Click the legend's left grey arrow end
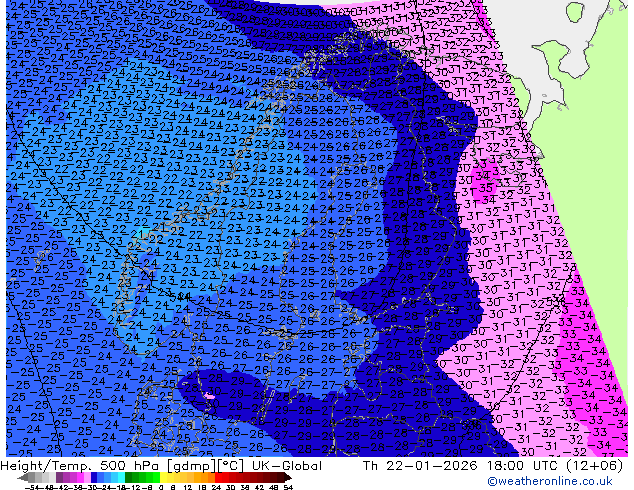Image resolution: width=634 pixels, height=490 pixels. (x=23, y=477)
